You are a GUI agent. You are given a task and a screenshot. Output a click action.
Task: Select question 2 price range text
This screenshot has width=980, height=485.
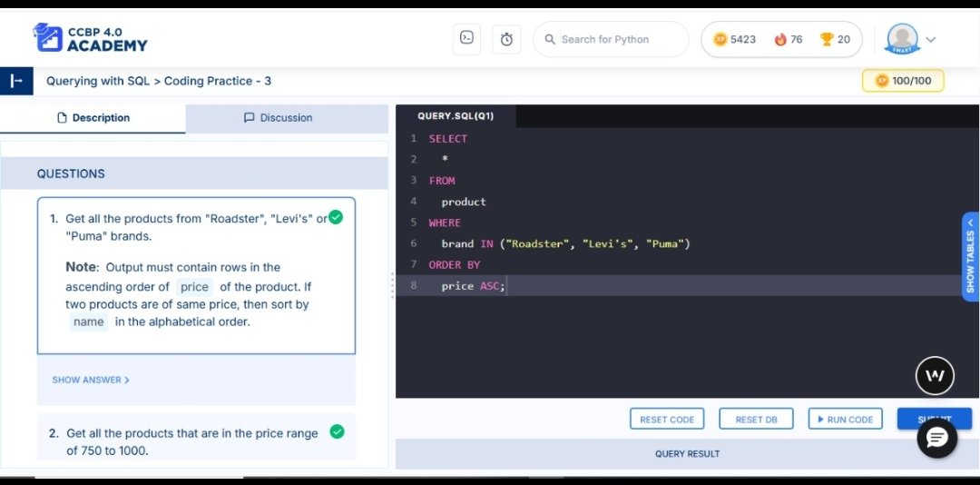click(192, 441)
